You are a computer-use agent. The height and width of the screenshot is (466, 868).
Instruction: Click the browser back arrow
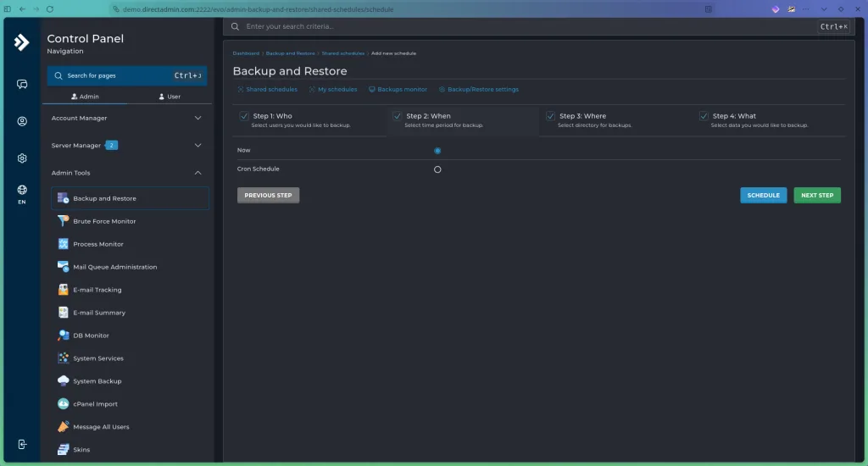click(22, 8)
